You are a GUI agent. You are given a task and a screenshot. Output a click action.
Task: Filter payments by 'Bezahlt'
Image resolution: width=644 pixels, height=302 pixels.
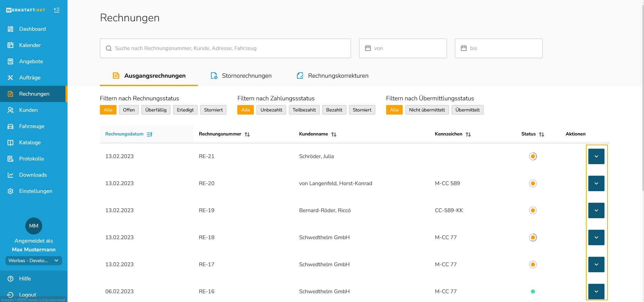[334, 110]
